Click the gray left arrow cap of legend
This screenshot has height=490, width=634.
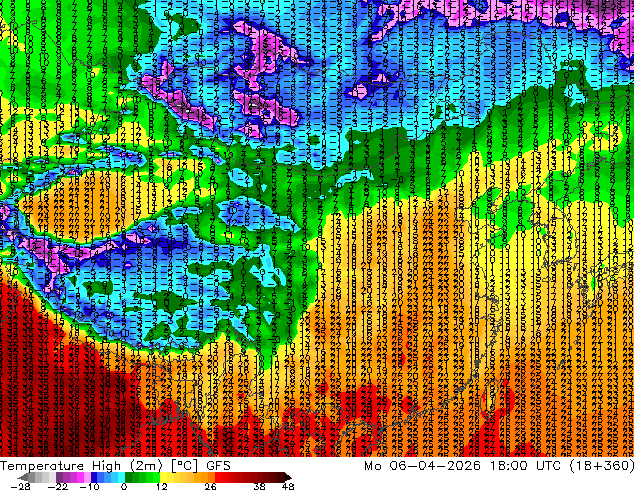24,478
